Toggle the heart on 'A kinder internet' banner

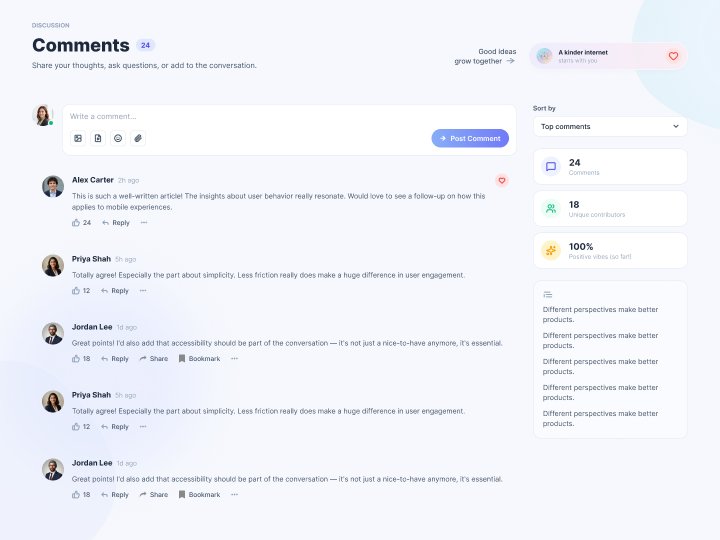pos(673,56)
